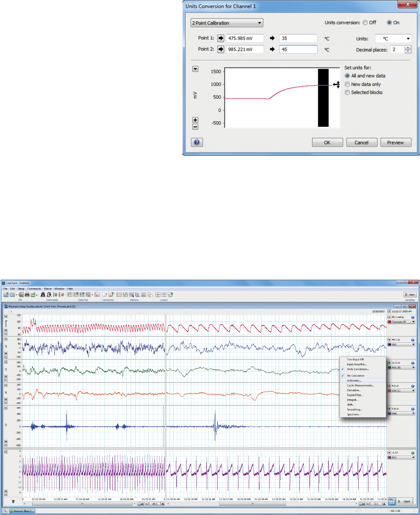Click the 475.985 mV value field
Screen dimensions: 420x515
pyautogui.click(x=245, y=38)
